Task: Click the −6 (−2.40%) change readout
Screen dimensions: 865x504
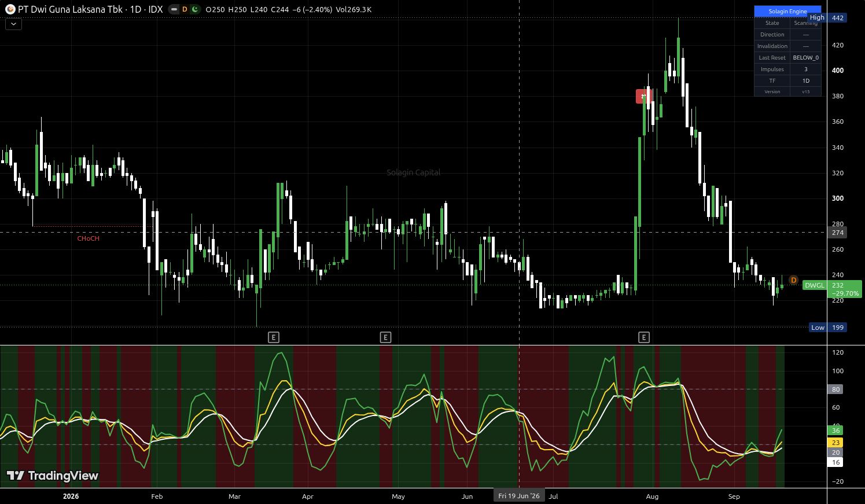Action: coord(312,9)
